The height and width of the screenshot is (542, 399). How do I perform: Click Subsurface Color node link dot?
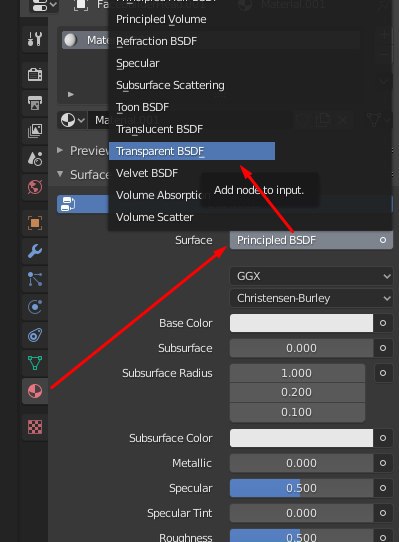pyautogui.click(x=383, y=438)
